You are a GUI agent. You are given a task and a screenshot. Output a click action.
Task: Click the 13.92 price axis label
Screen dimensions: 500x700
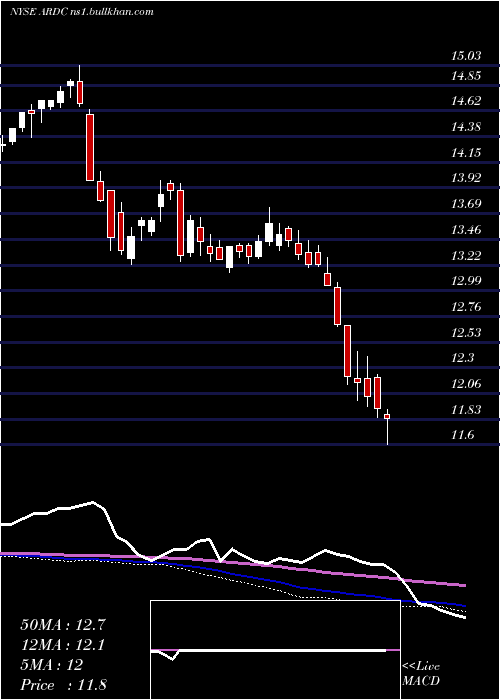click(x=466, y=178)
